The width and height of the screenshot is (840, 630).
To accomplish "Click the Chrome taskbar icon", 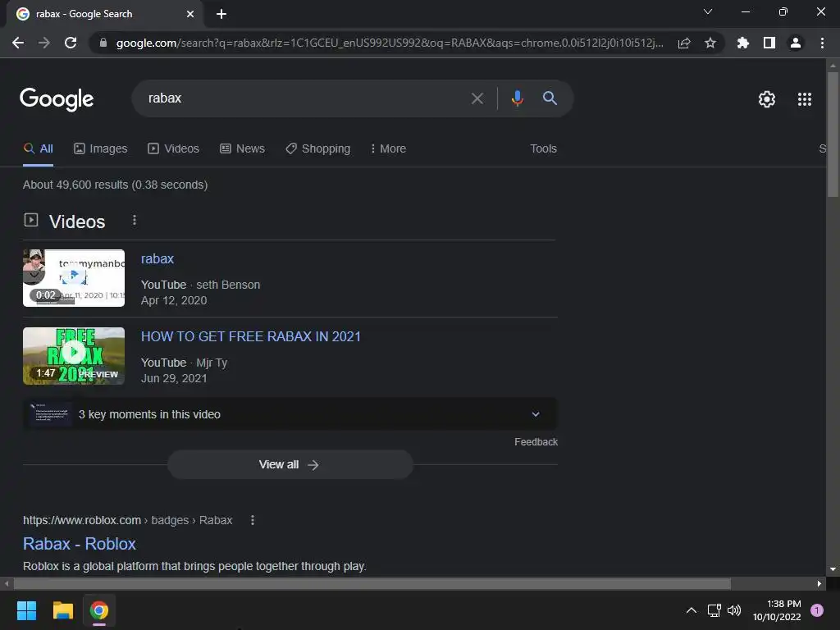I will click(98, 610).
